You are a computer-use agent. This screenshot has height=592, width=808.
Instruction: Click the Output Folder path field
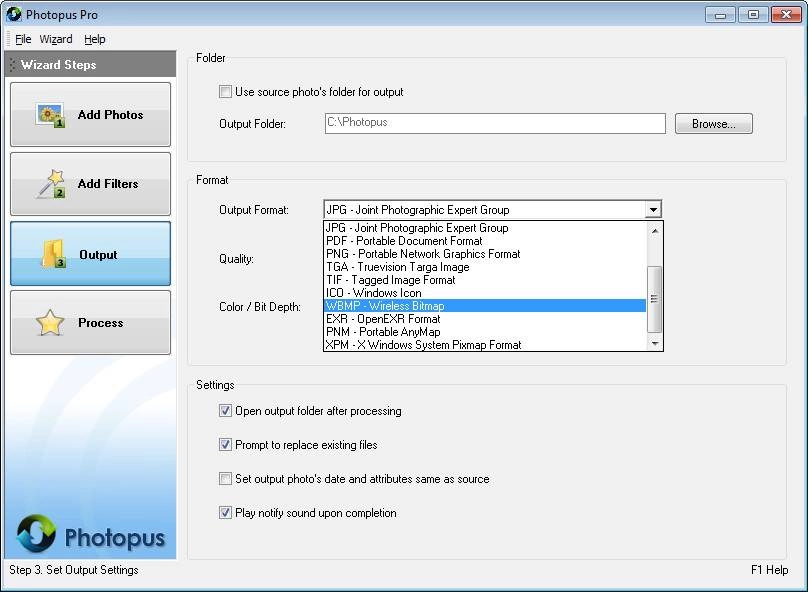click(495, 123)
